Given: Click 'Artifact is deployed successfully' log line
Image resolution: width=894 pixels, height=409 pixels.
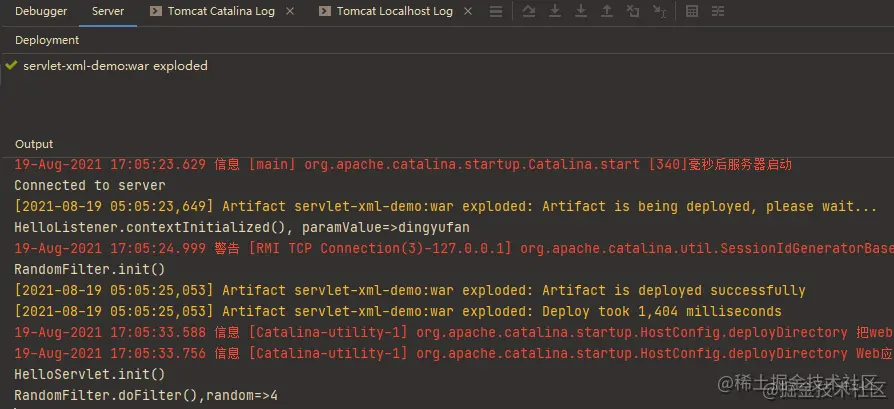Looking at the screenshot, I should point(410,290).
